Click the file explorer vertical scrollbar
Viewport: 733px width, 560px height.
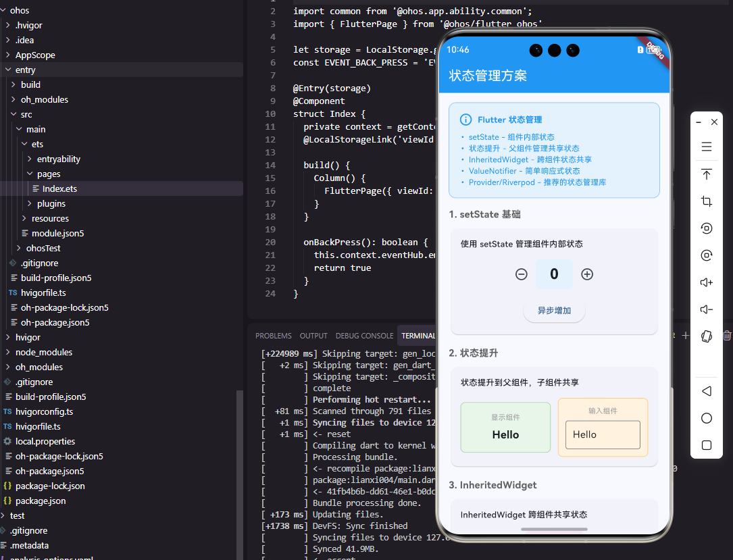click(x=239, y=474)
